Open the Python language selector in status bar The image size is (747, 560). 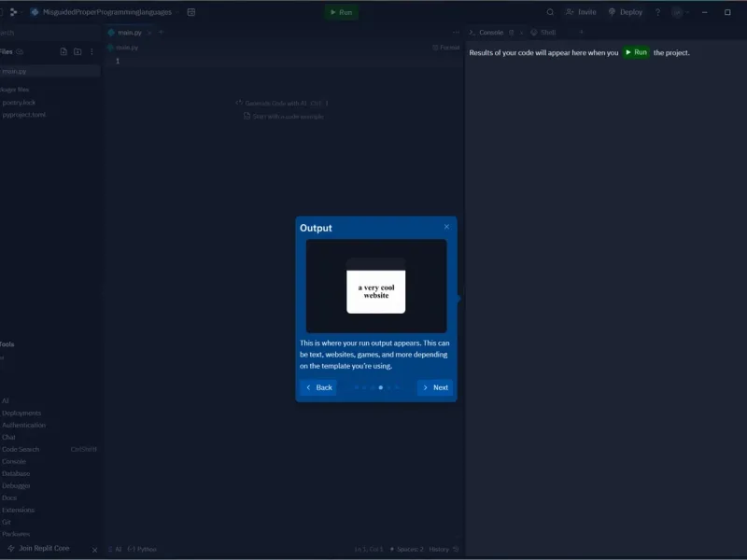pos(142,549)
